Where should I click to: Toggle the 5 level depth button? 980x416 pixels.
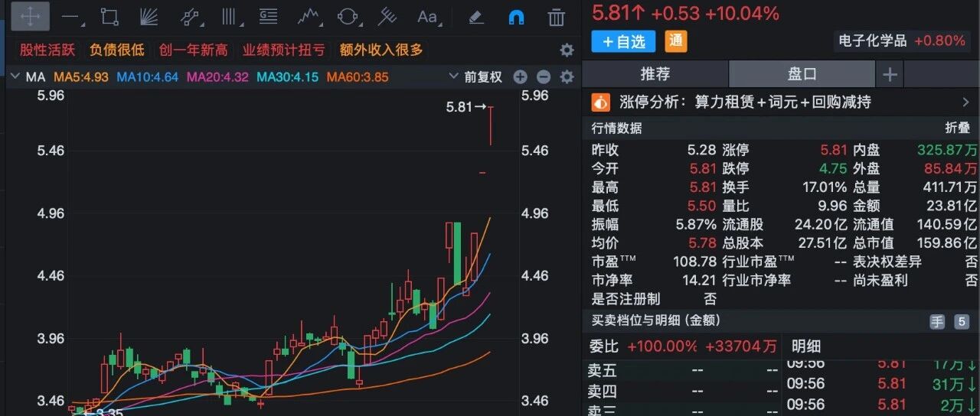[x=962, y=322]
